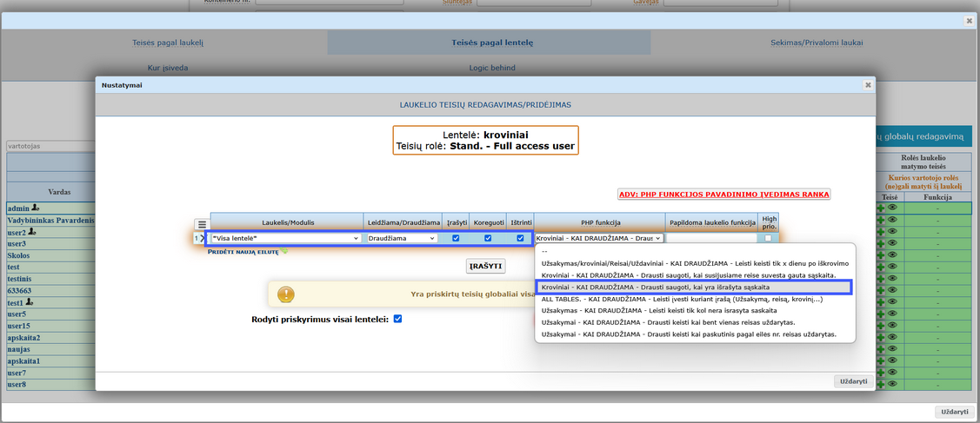This screenshot has width=980, height=423.
Task: Toggle the Koreguoti checkbox in row 1
Action: coord(488,238)
